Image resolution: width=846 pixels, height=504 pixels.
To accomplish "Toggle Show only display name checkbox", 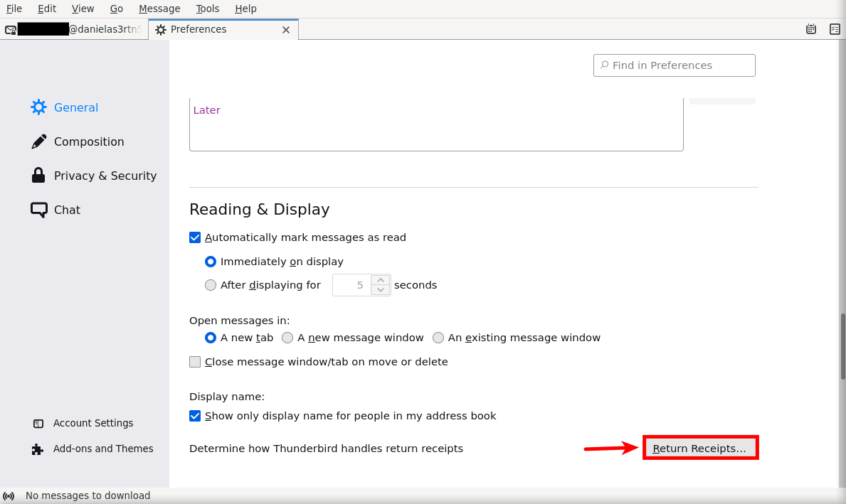I will (x=195, y=416).
